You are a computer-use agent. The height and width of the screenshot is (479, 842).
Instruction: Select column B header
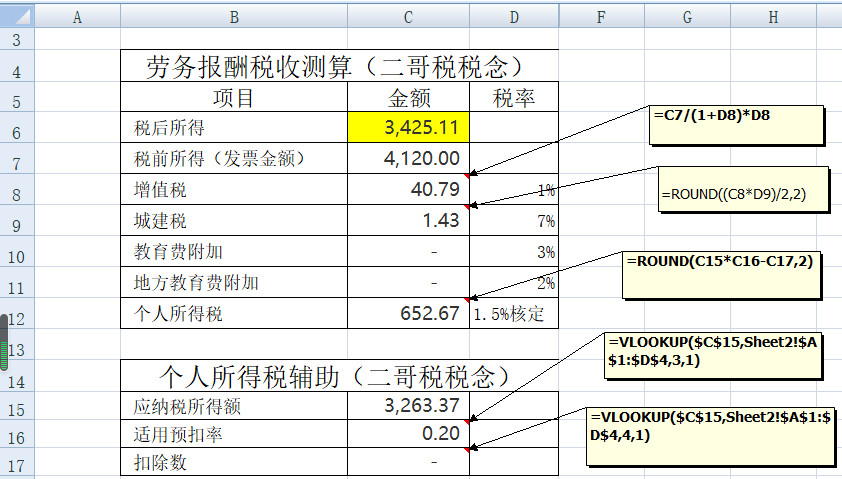tap(234, 17)
